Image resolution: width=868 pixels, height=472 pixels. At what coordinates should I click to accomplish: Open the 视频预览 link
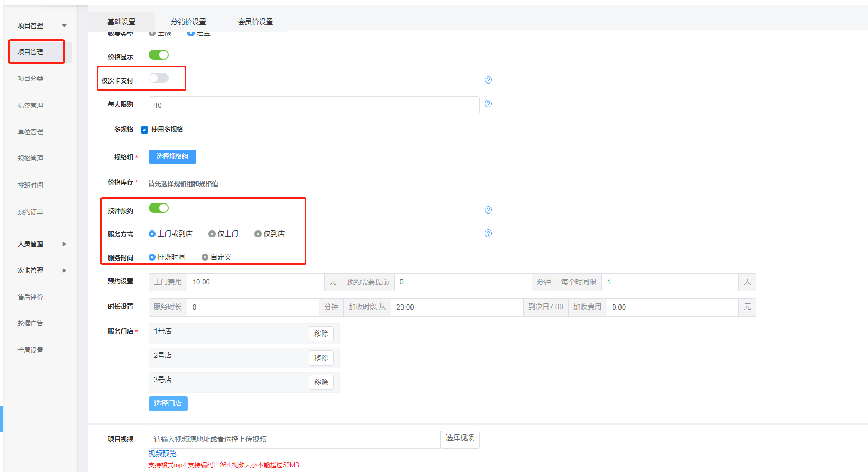coord(162,454)
